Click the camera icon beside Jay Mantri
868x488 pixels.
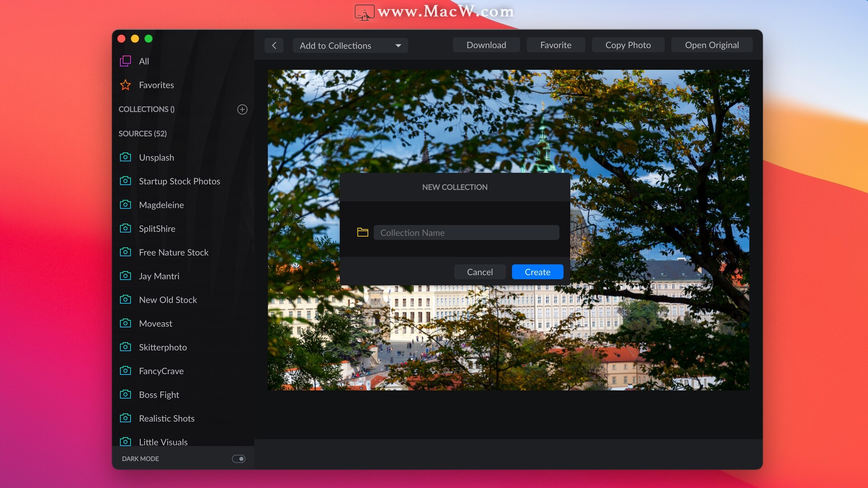point(125,276)
